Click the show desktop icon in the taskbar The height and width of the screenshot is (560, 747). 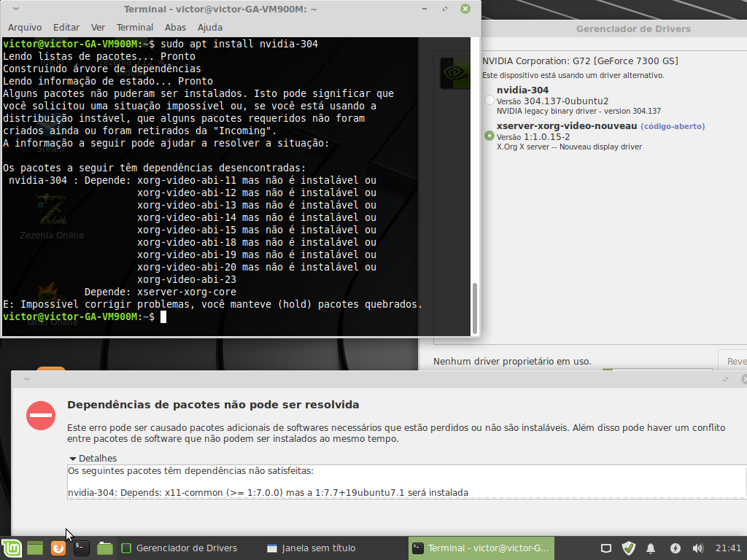pos(35,548)
